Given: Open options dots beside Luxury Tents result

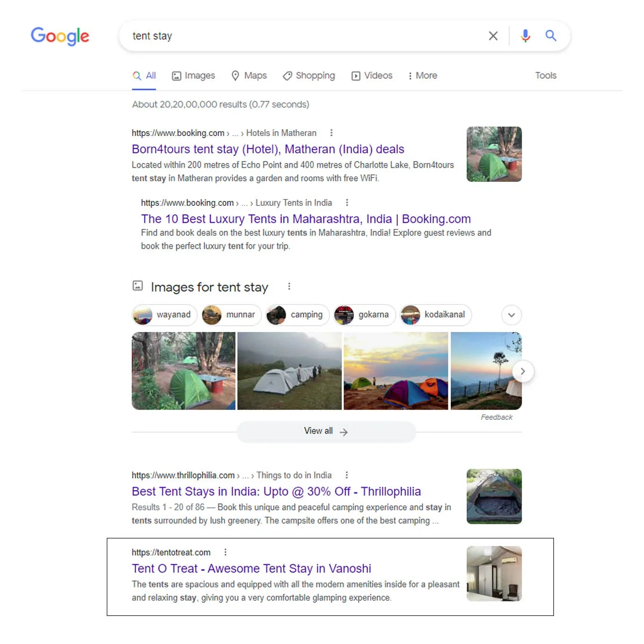Looking at the screenshot, I should [x=346, y=203].
